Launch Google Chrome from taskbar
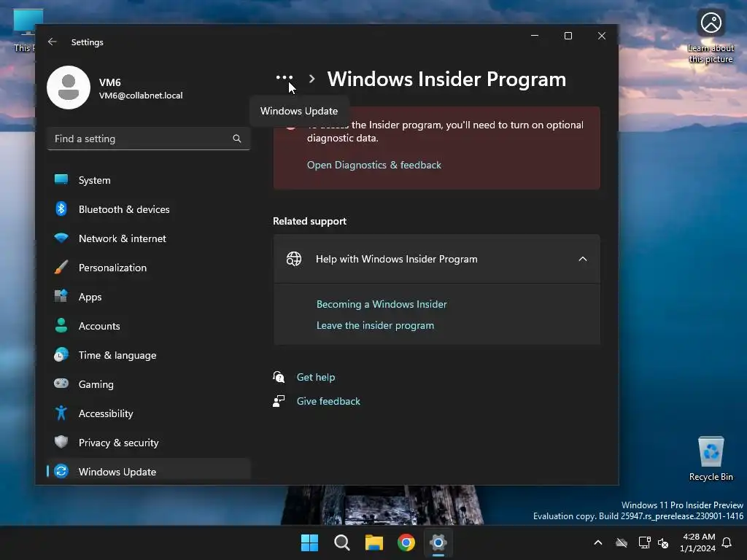 click(x=406, y=542)
